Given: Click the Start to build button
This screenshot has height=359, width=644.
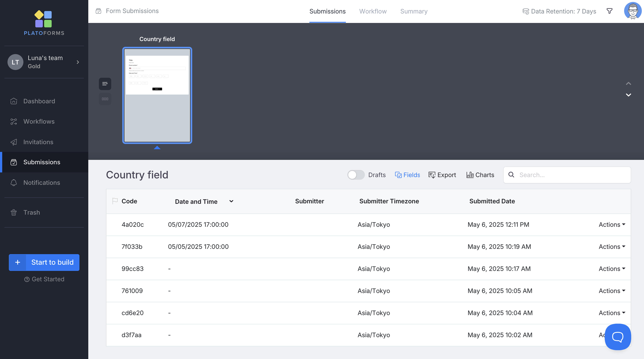Looking at the screenshot, I should 44,262.
